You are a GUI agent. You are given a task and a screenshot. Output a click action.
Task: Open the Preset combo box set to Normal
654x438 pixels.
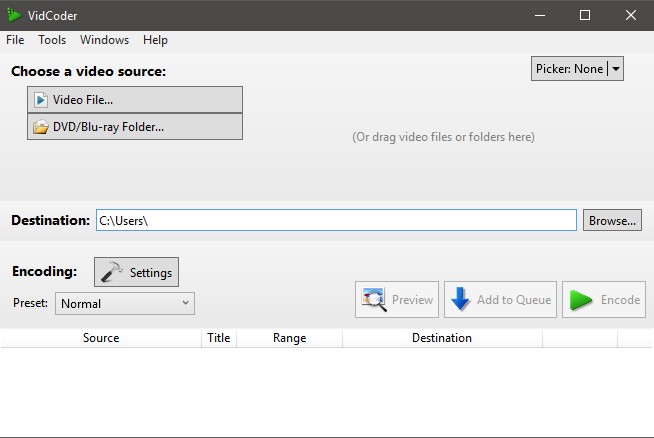pos(125,303)
